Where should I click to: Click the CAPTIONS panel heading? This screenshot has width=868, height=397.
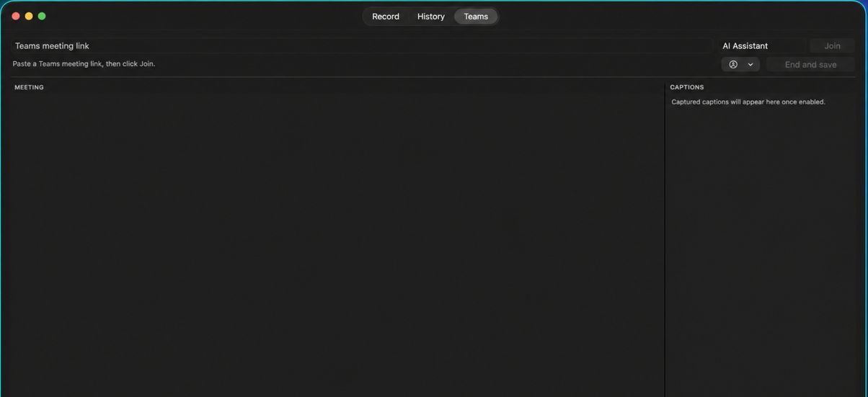click(x=687, y=87)
